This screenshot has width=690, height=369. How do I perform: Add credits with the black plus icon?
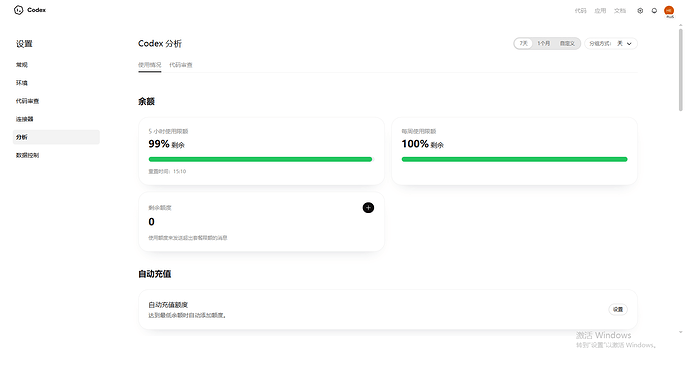pyautogui.click(x=368, y=208)
